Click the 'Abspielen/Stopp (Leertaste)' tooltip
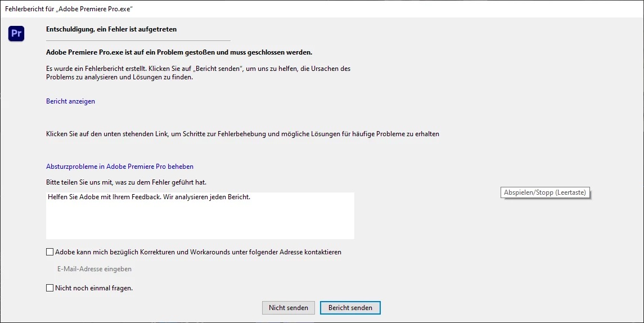 (545, 192)
